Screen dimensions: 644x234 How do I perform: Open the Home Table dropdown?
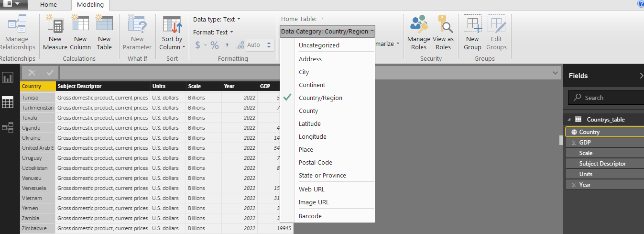303,19
